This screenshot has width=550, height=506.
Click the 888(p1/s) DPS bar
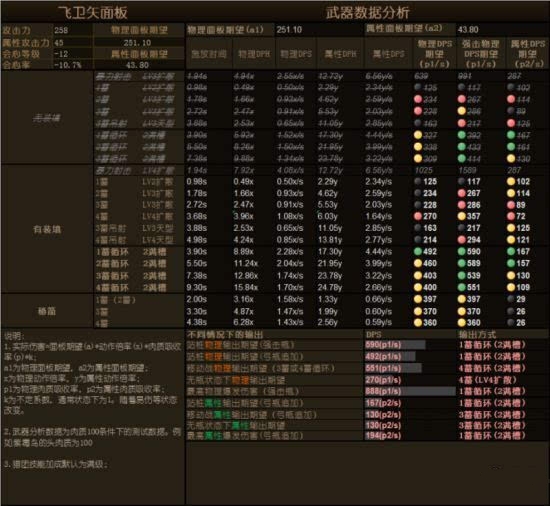(410, 391)
